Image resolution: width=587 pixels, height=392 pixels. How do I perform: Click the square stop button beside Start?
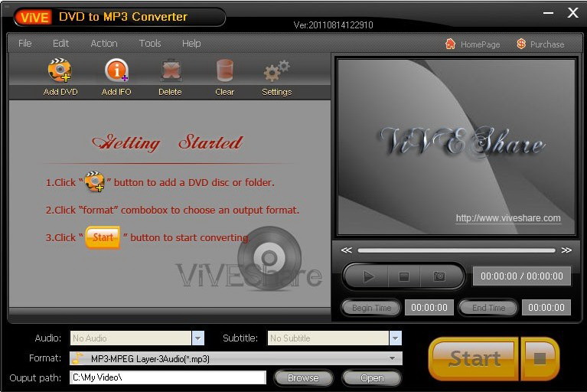click(540, 358)
